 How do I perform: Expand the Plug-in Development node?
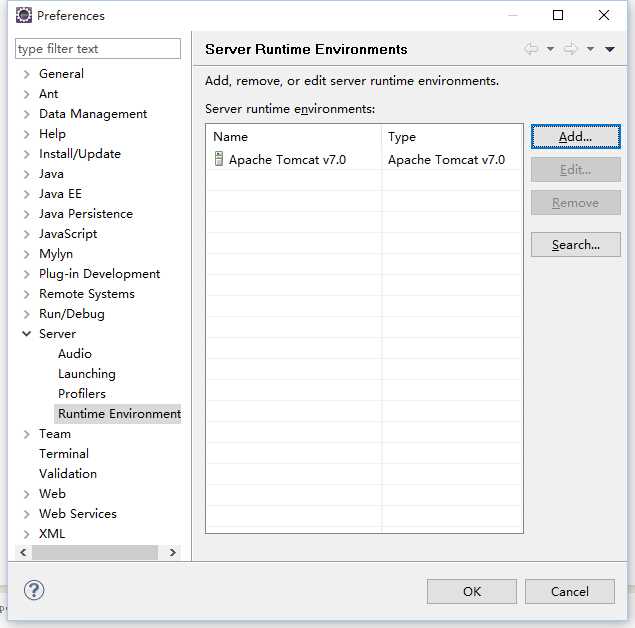pyautogui.click(x=27, y=274)
